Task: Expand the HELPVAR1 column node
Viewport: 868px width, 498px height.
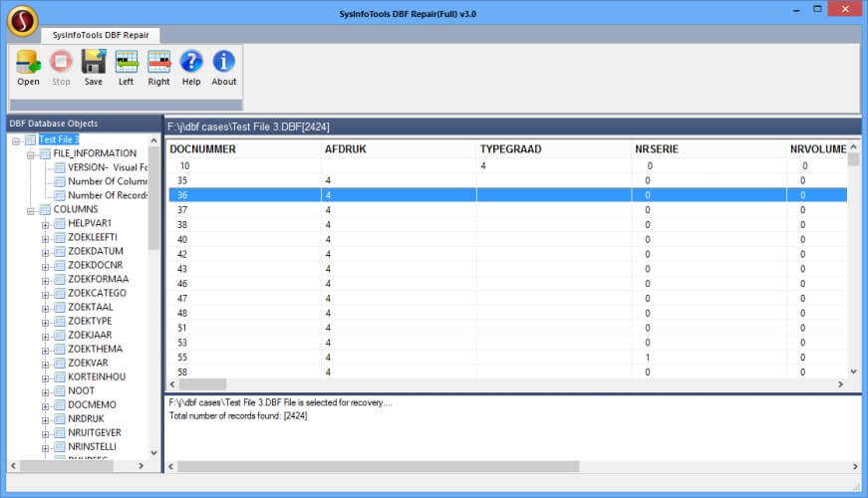Action: tap(45, 224)
